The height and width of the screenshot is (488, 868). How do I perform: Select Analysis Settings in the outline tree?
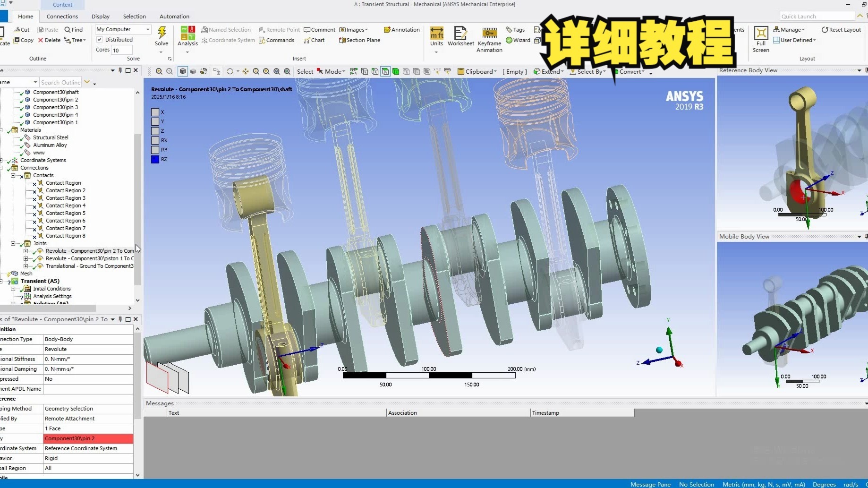(x=52, y=296)
